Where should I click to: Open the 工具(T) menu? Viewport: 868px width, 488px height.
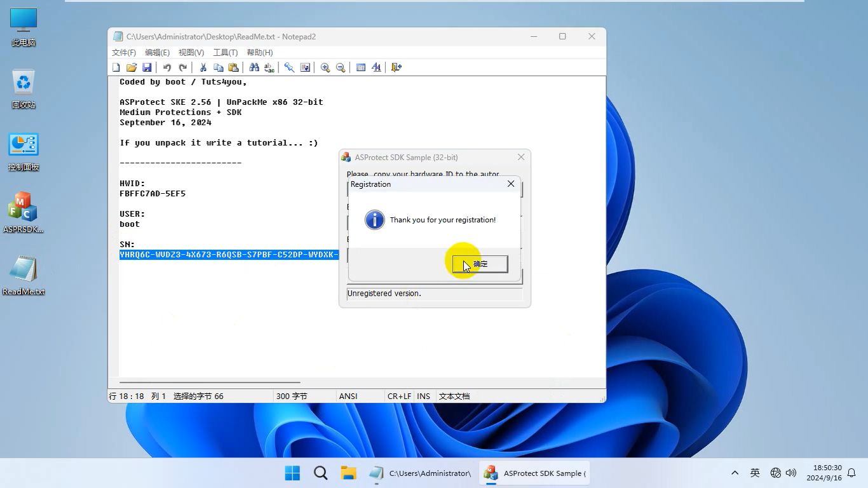pos(225,53)
